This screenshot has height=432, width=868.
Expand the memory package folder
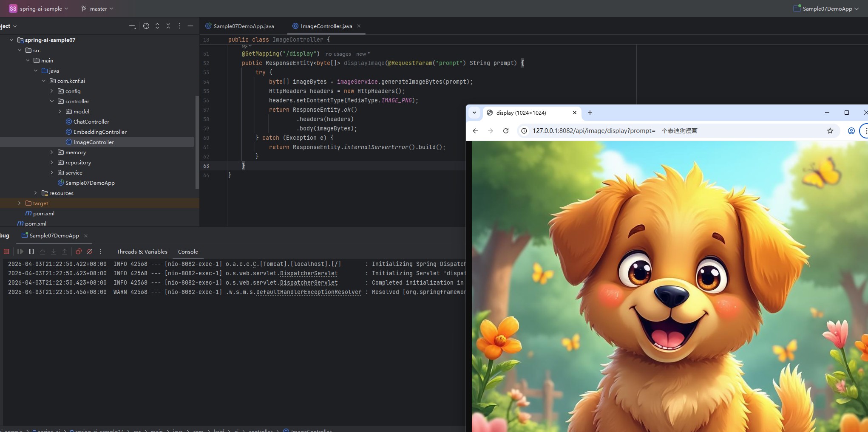point(52,152)
